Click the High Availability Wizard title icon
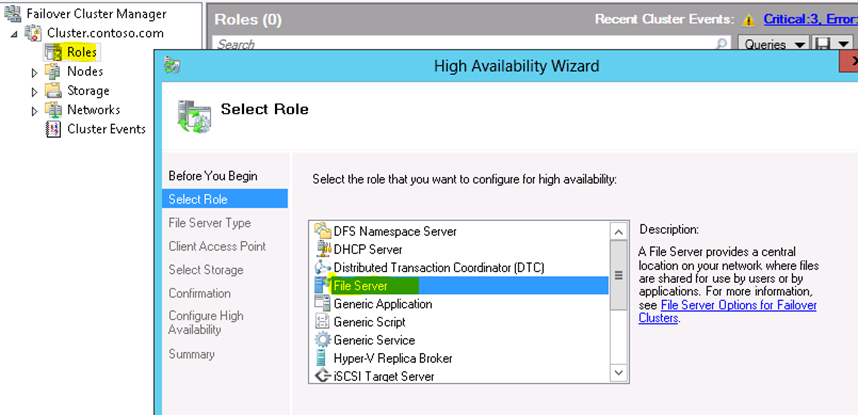The width and height of the screenshot is (858, 415). (172, 66)
